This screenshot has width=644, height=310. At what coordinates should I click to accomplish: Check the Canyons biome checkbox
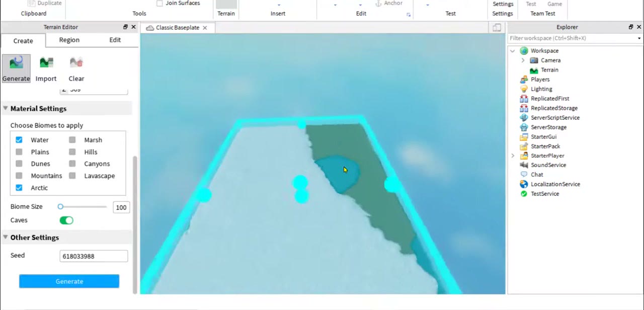[72, 164]
